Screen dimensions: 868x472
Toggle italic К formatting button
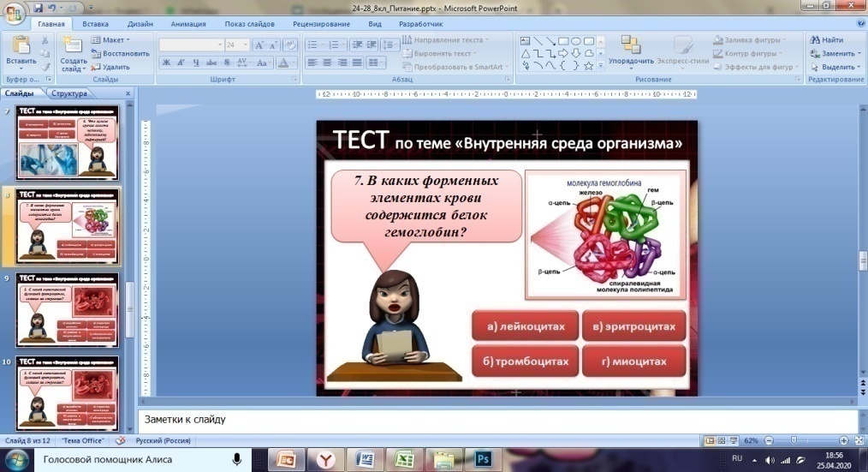point(181,63)
